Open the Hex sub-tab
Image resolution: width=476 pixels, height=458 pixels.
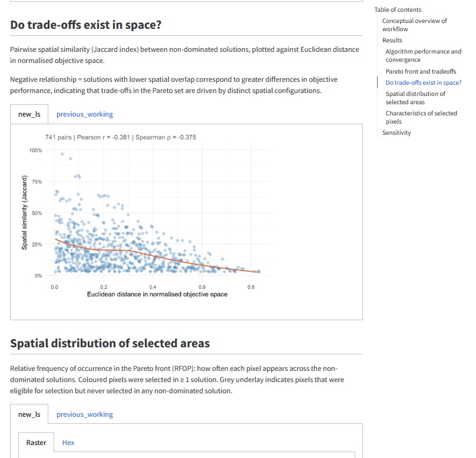click(68, 443)
